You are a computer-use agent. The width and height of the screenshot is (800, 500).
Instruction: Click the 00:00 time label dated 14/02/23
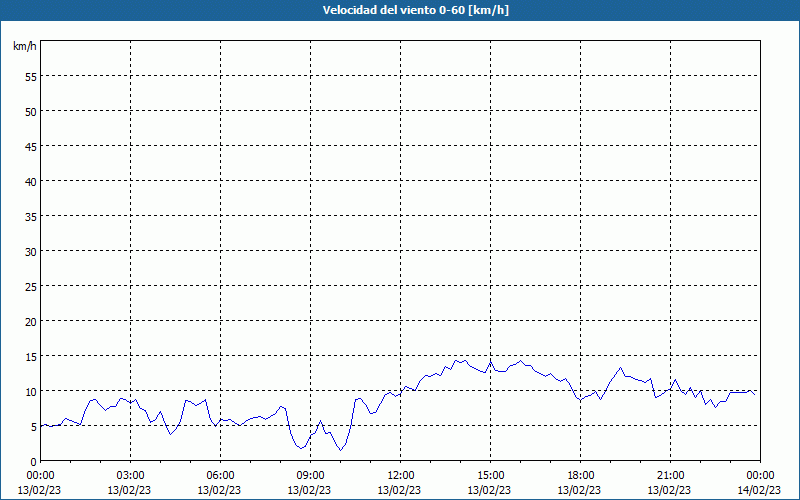click(x=760, y=476)
